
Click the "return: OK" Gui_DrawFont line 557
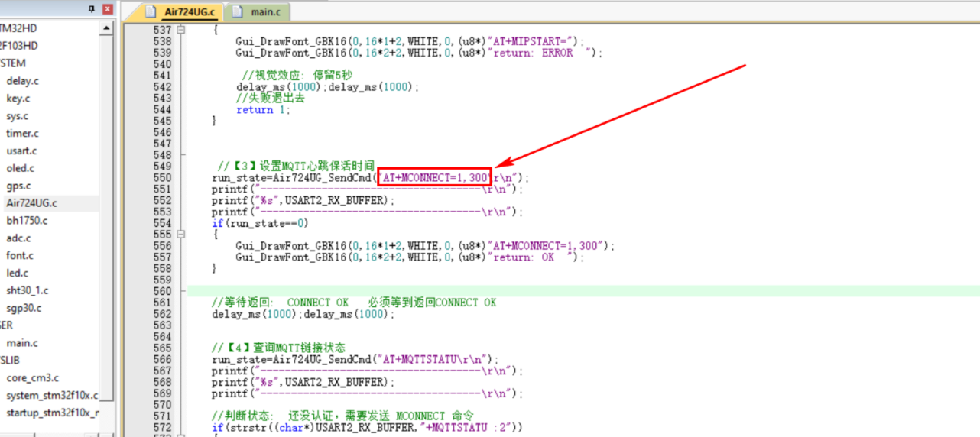click(x=410, y=257)
